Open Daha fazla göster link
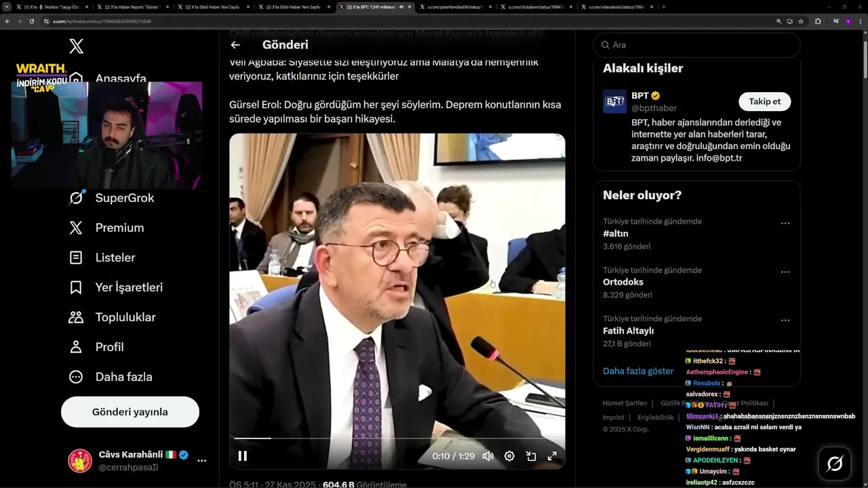 coord(638,371)
